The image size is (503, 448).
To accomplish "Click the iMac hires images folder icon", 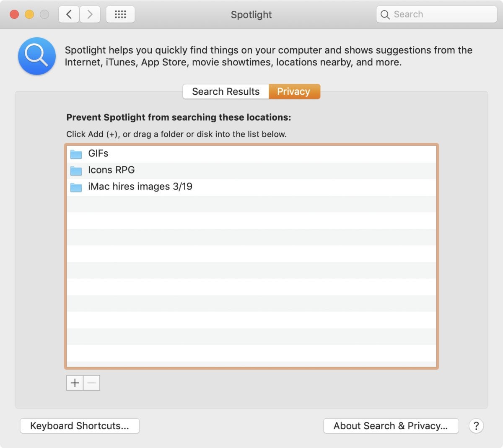I will 76,187.
